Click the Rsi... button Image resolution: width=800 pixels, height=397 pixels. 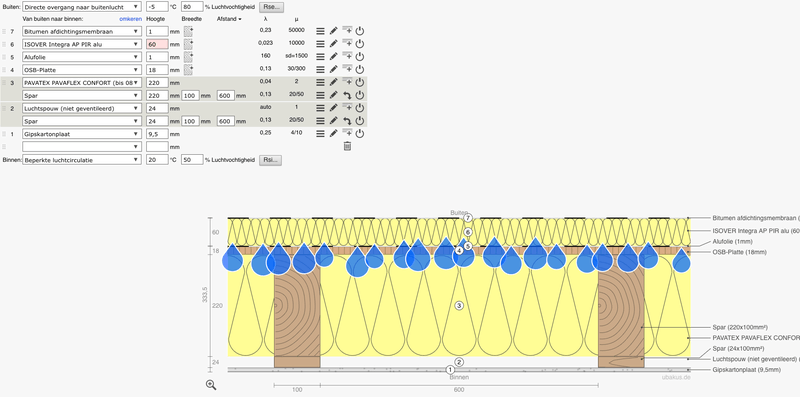pos(270,160)
